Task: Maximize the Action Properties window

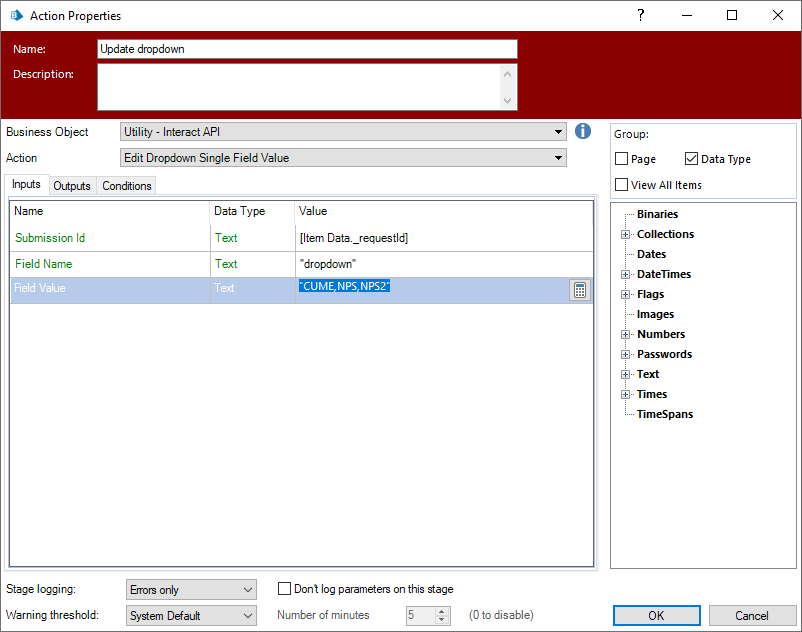Action: (732, 15)
